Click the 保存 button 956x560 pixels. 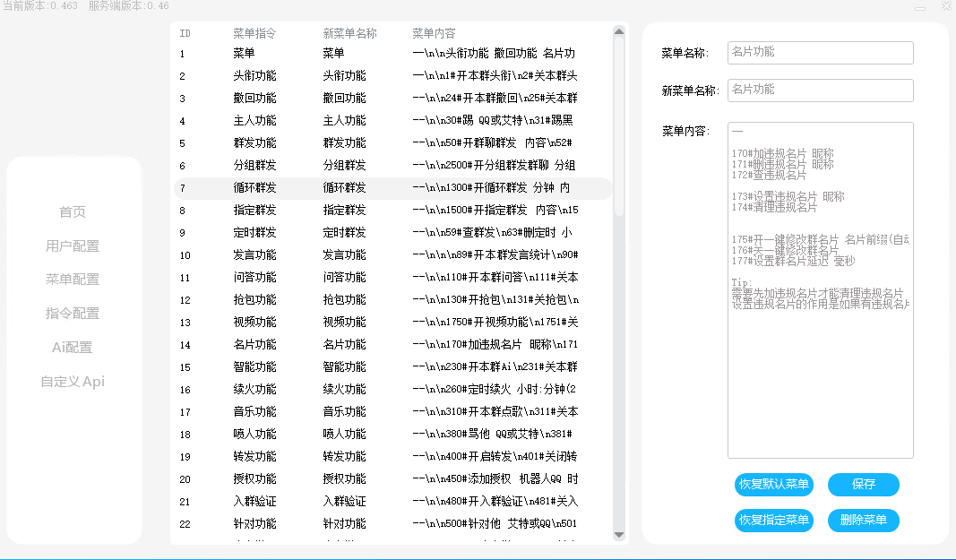point(864,485)
